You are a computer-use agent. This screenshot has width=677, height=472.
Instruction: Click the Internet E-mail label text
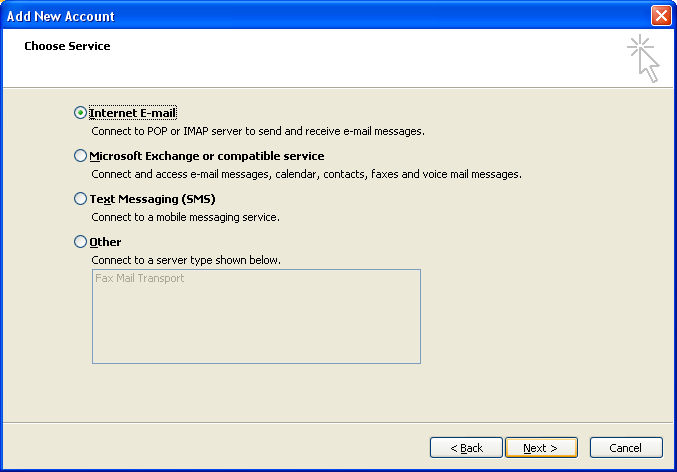pyautogui.click(x=133, y=113)
